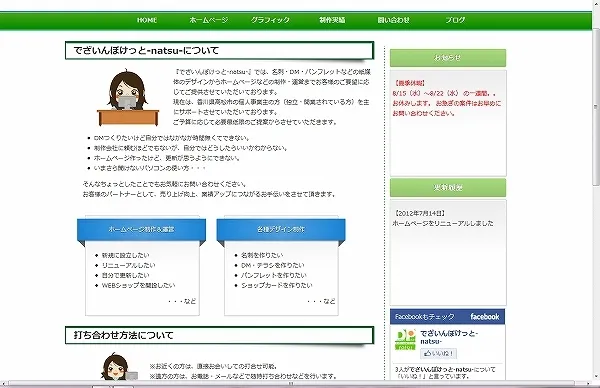
Task: Click the second avatar illustration under 打ち合わせ方法
Action: pos(119,366)
